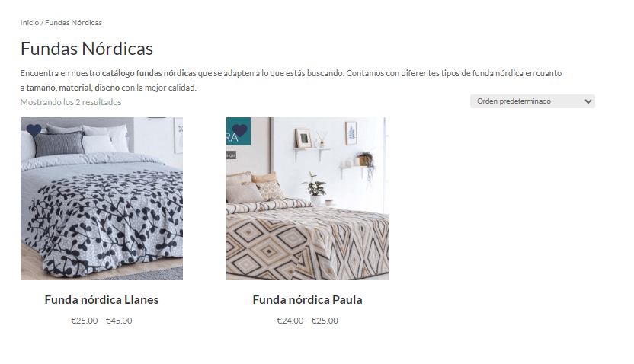Viewport: 634px width, 364px height.
Task: Click the €25.00 – €45.00 price range
Action: 101,321
